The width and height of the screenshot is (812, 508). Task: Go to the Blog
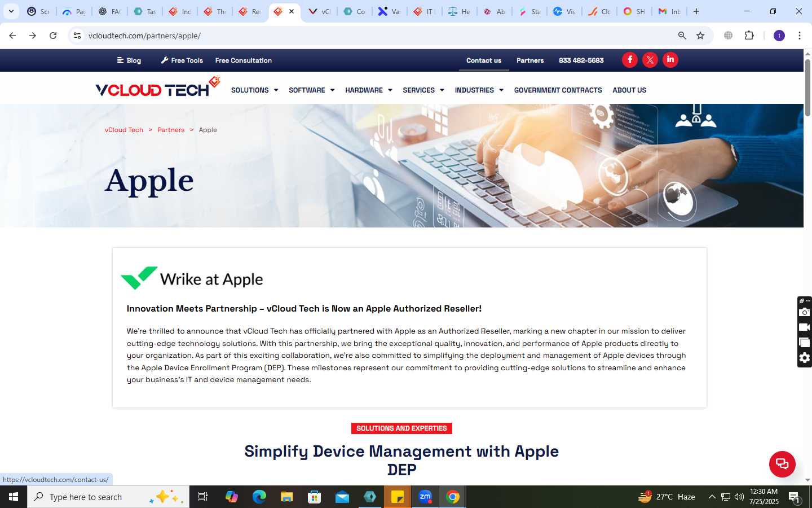(x=129, y=60)
